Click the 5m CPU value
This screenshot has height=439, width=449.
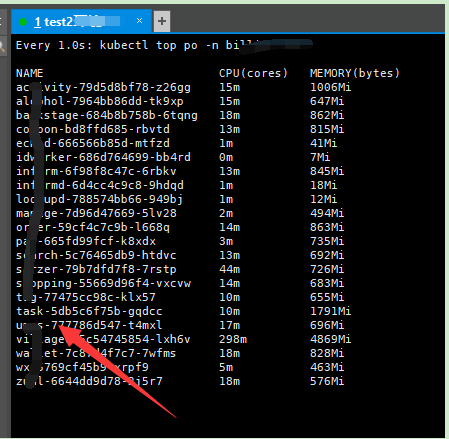pyautogui.click(x=226, y=367)
